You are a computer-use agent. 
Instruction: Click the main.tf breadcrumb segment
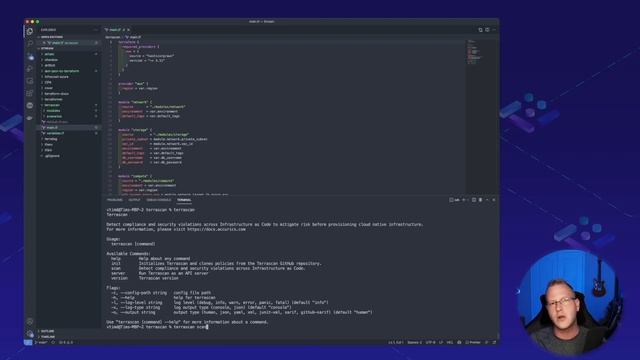(133, 37)
